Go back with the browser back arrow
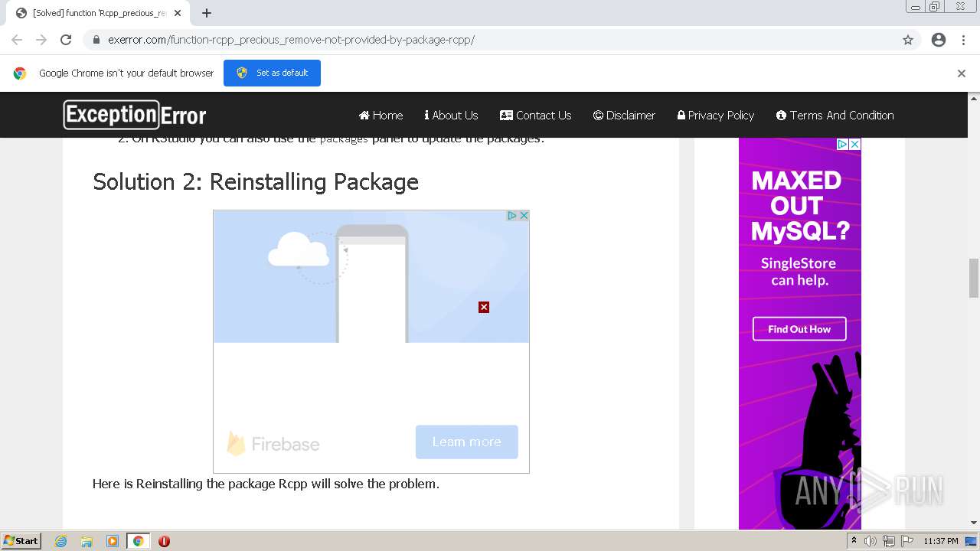980x551 pixels. point(17,40)
